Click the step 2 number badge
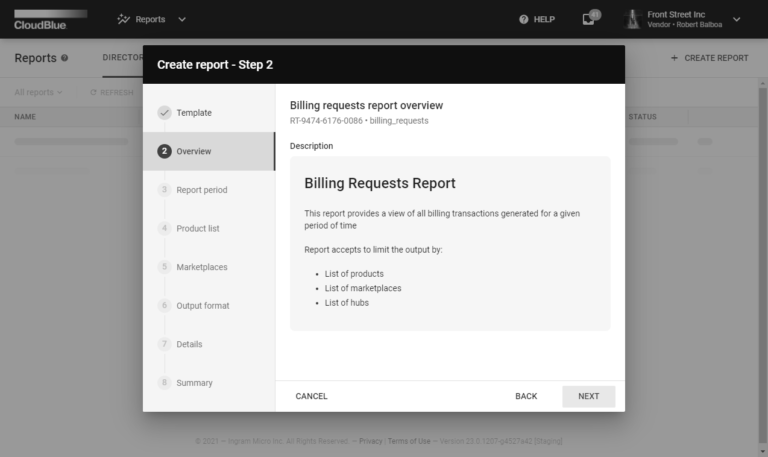This screenshot has height=457, width=768. click(x=165, y=151)
